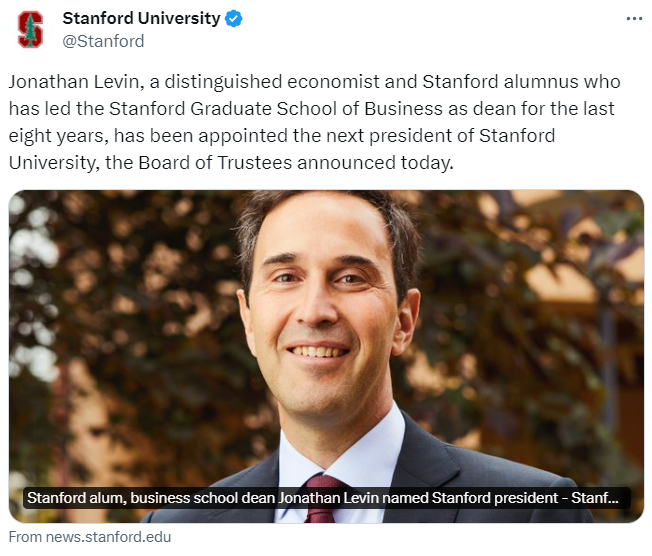Screen dimensions: 652x556
Task: Click the @Stanford handle
Action: pos(103,41)
